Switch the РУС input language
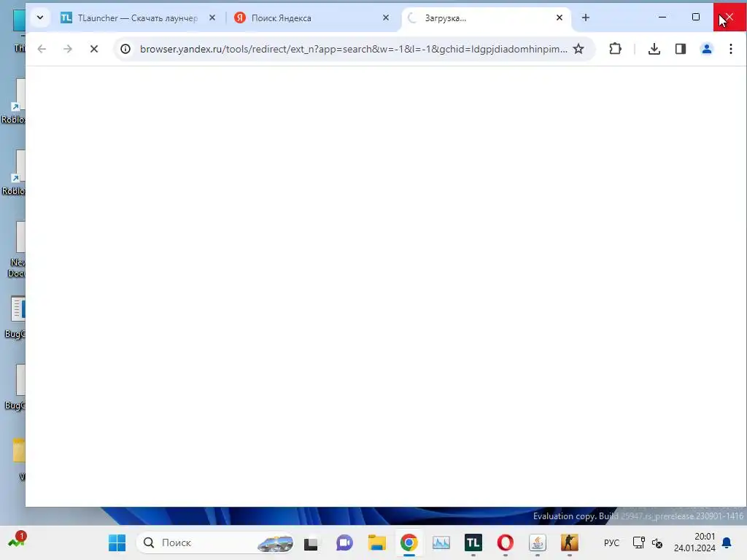747x560 pixels. 611,542
